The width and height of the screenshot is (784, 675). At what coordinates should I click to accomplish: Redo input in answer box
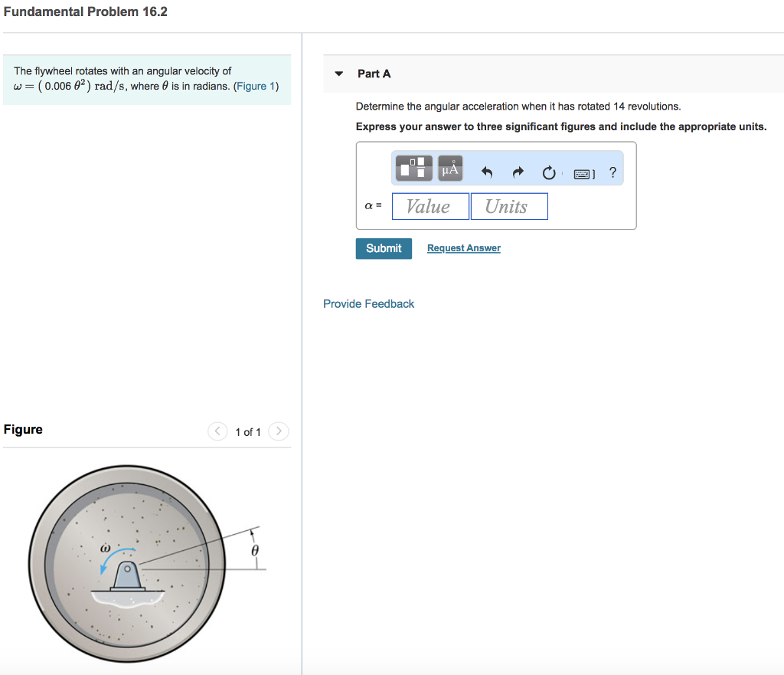coord(518,172)
